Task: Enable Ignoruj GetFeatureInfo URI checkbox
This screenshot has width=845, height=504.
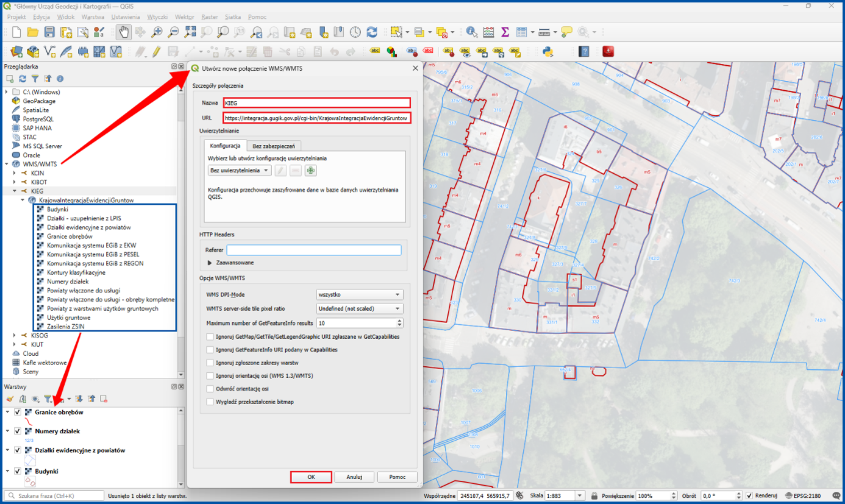Action: [x=210, y=350]
